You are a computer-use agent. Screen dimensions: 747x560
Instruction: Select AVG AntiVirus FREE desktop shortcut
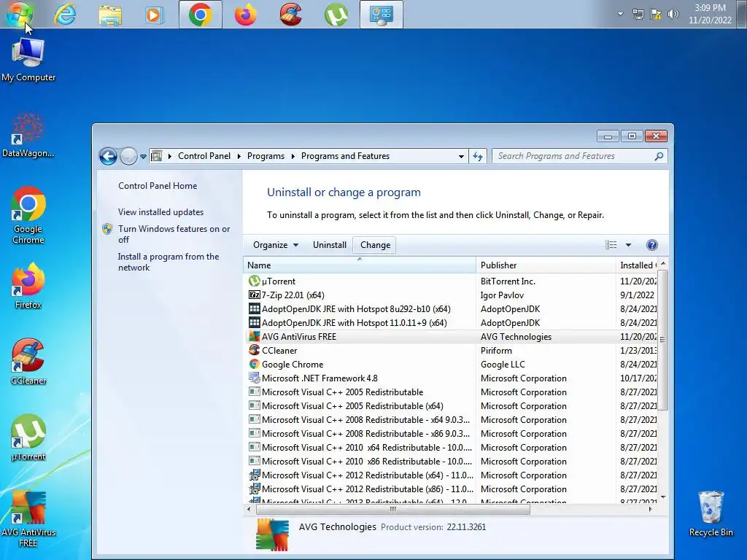click(x=28, y=519)
